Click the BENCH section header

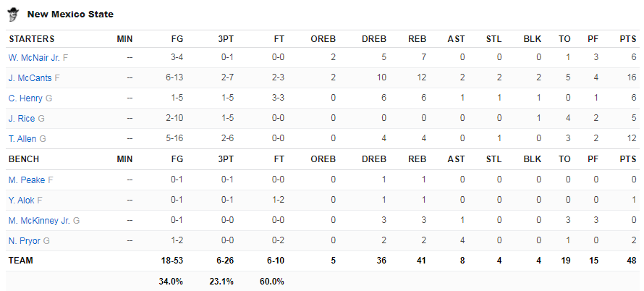[x=24, y=159]
